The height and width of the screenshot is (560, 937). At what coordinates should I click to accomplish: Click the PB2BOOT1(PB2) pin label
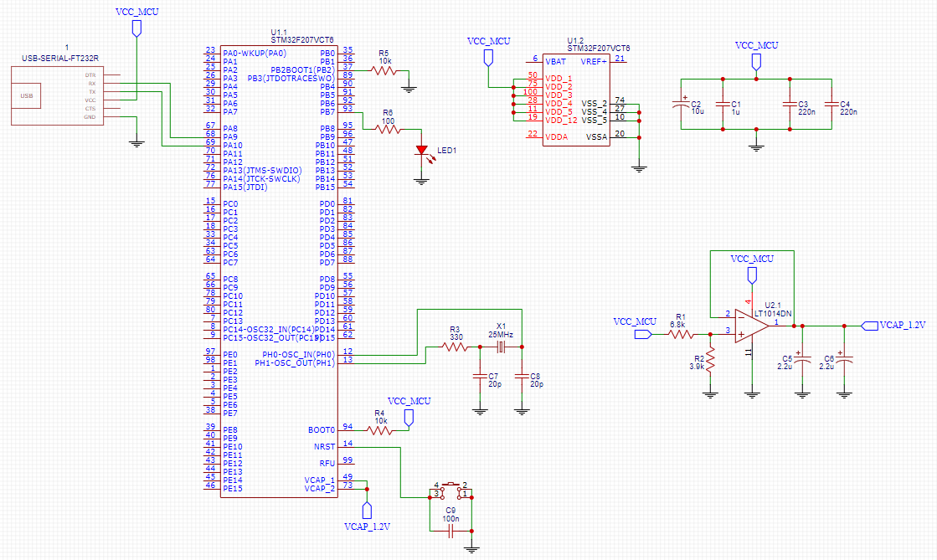point(303,70)
